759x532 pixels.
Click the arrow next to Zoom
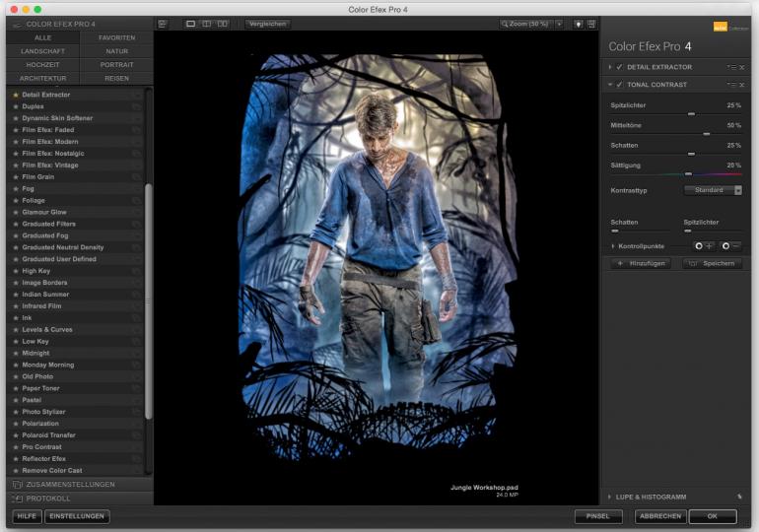tap(560, 24)
